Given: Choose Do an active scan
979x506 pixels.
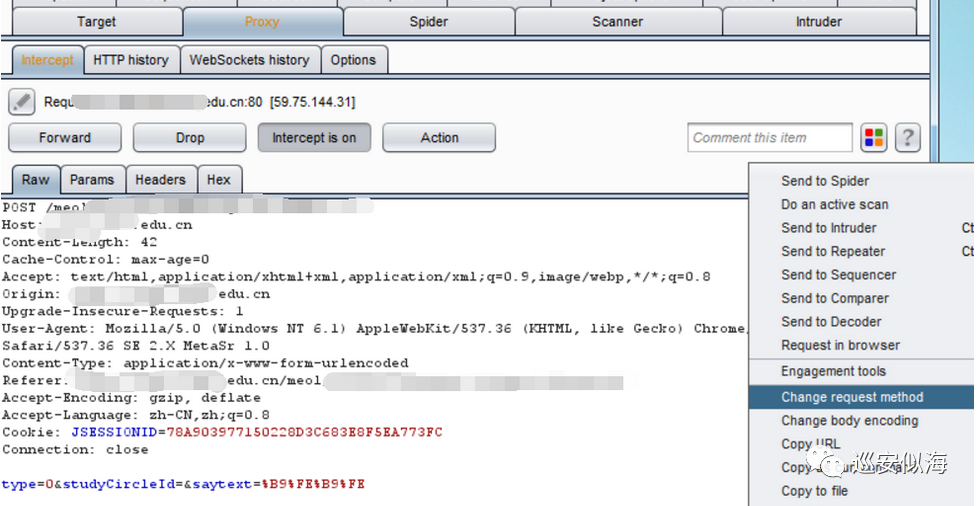Looking at the screenshot, I should click(862, 204).
